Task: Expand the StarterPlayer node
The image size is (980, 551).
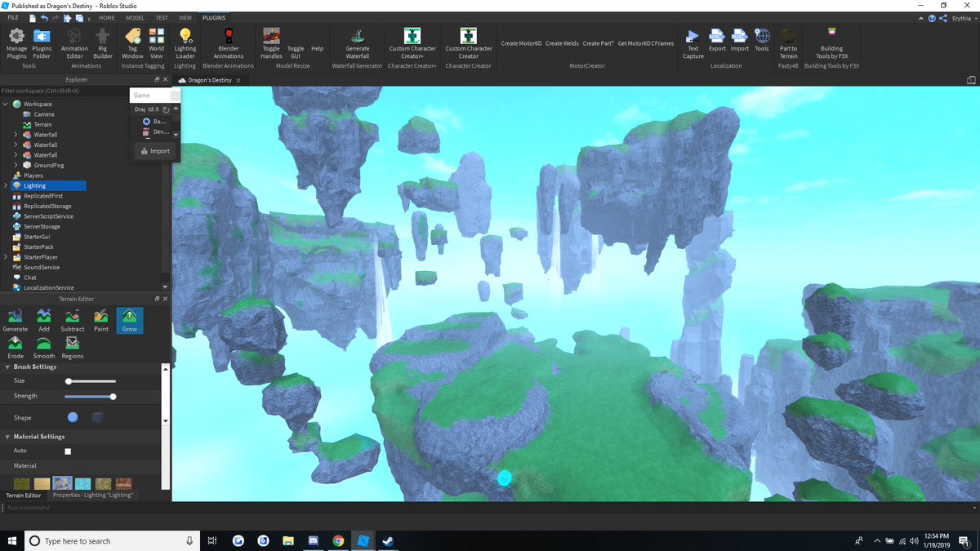Action: [x=6, y=257]
